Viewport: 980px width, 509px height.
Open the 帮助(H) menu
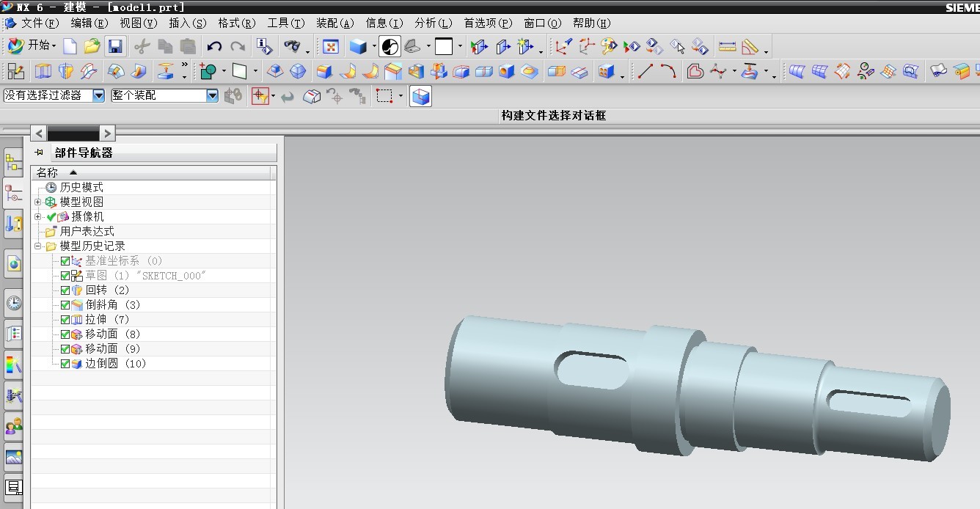click(x=592, y=23)
